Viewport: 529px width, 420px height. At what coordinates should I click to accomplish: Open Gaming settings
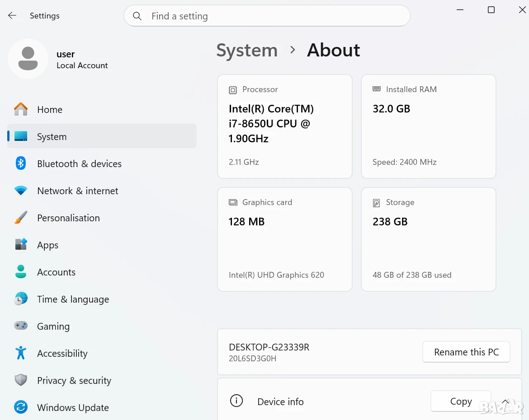point(102,326)
